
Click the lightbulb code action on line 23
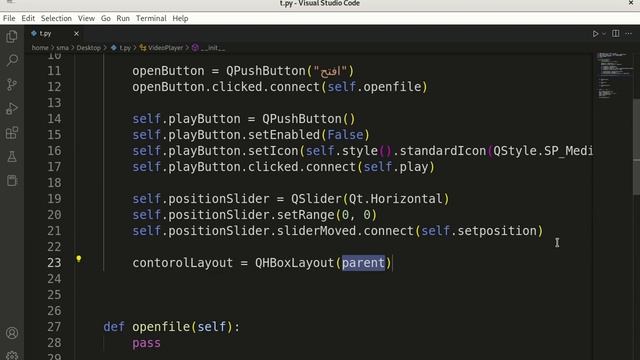click(79, 259)
